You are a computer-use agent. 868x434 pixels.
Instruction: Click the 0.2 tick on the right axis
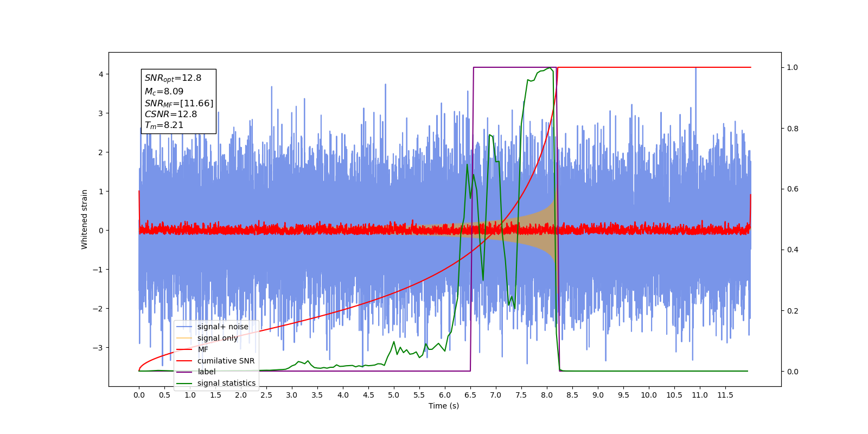(793, 311)
